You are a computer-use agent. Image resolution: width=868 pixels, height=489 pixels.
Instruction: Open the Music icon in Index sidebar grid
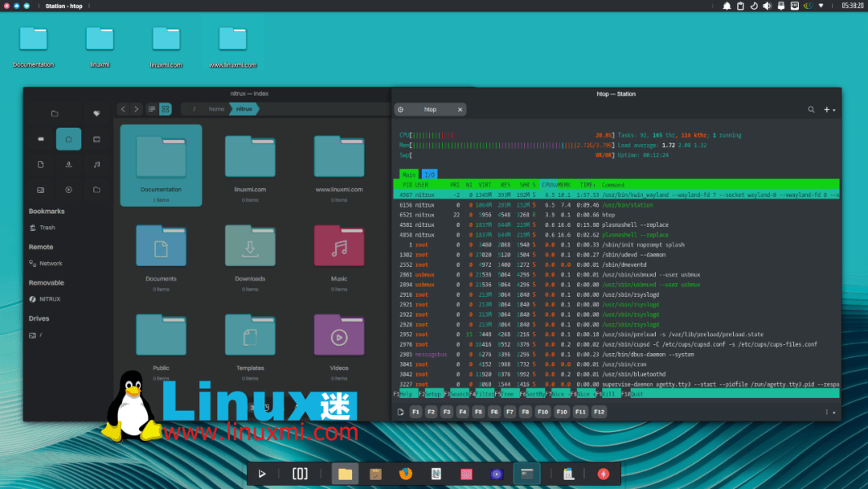pos(96,165)
